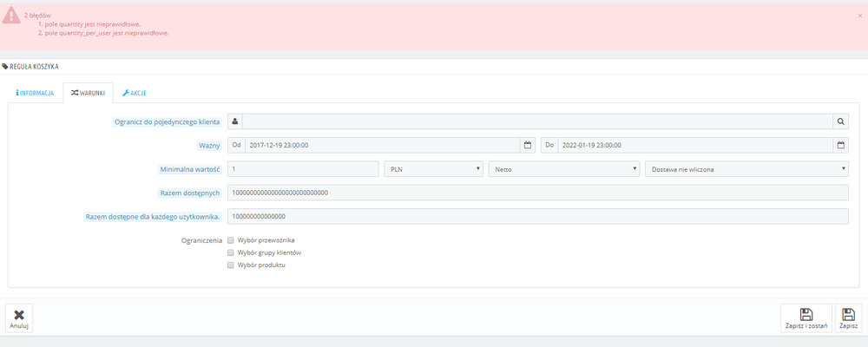Click the 'Ważny' label

coord(210,146)
